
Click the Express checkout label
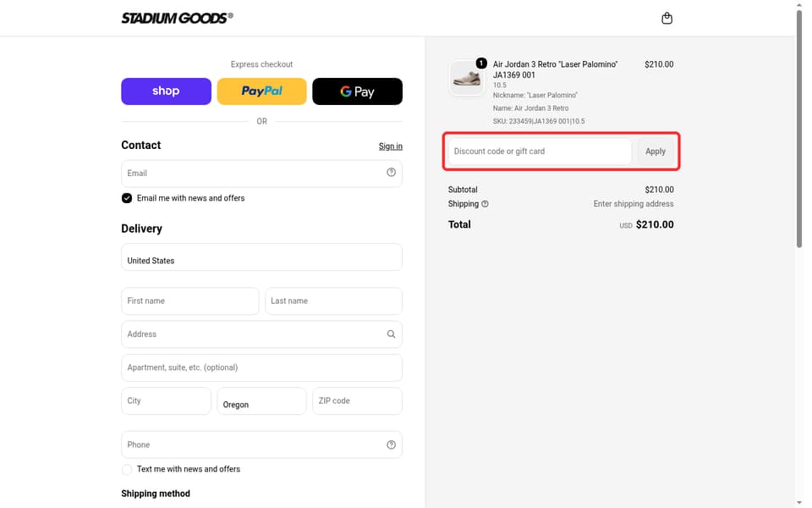[x=261, y=64]
